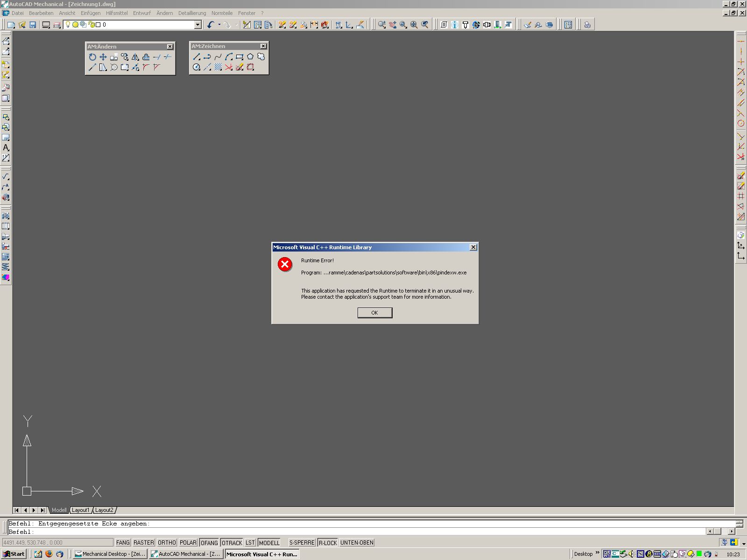
Task: Toggle MODELL space button
Action: coord(269,543)
